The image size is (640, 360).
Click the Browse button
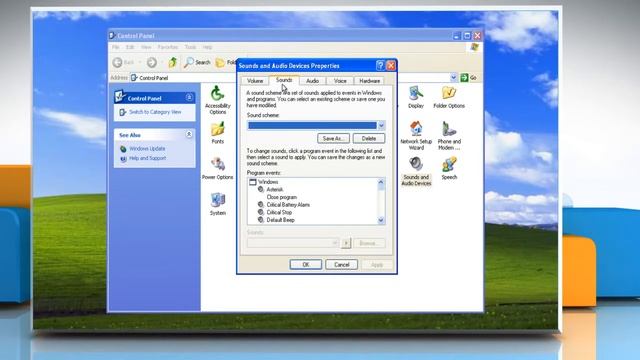coord(369,243)
